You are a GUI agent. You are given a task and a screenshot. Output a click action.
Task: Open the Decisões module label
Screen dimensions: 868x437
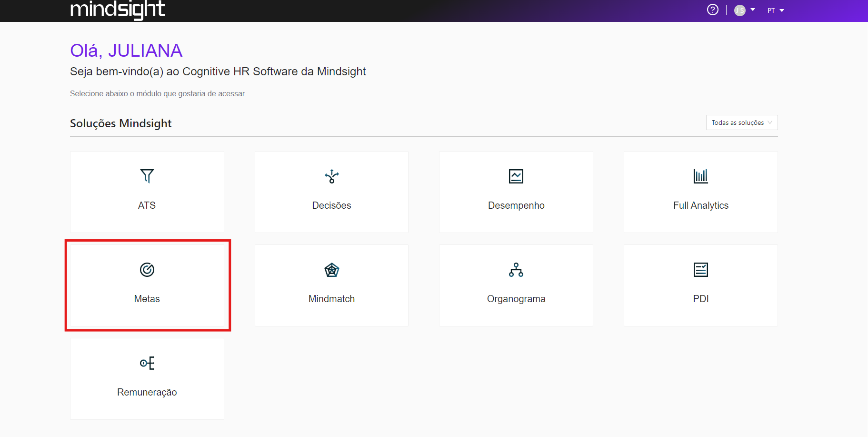[331, 205]
